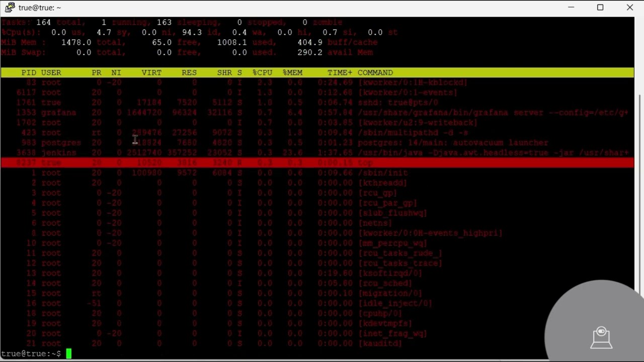Click the [kworker/0:1H-kblockd] entry
644x362 pixels.
click(x=413, y=82)
